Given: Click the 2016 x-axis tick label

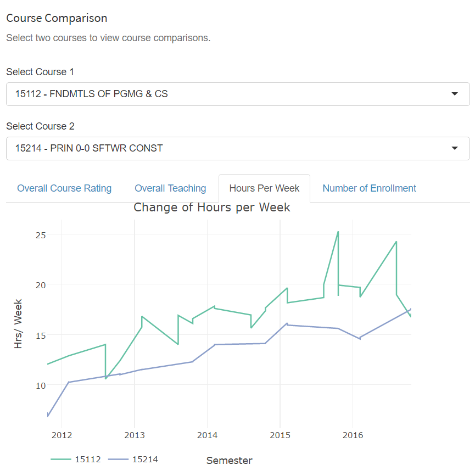Looking at the screenshot, I should [353, 435].
